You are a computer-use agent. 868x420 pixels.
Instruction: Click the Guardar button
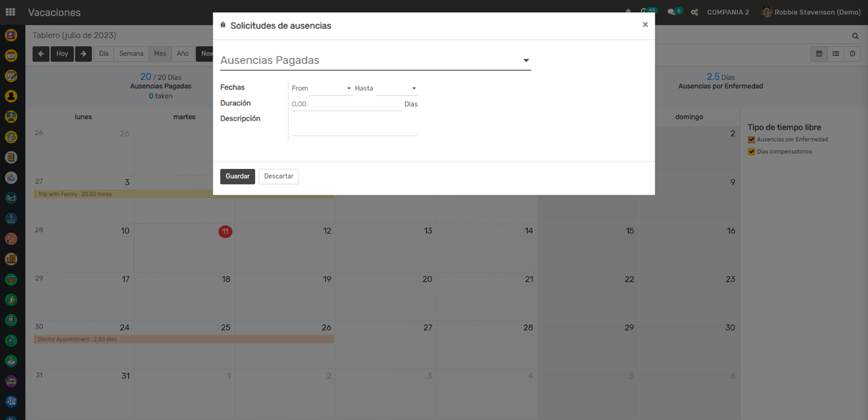(237, 176)
